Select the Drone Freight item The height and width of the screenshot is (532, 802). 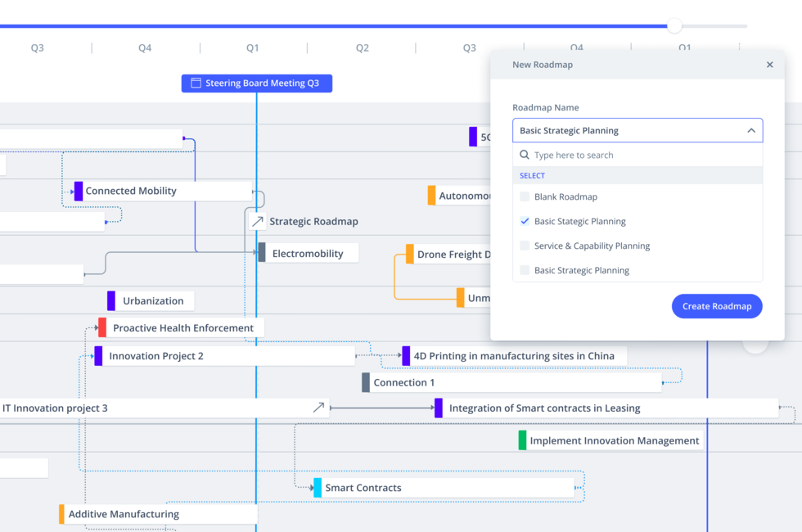point(448,255)
